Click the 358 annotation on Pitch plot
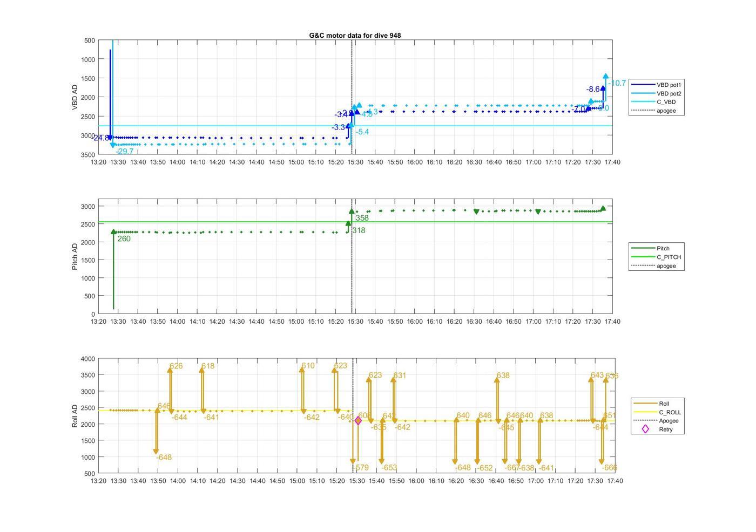Viewport: 756px width, 532px height. 362,219
